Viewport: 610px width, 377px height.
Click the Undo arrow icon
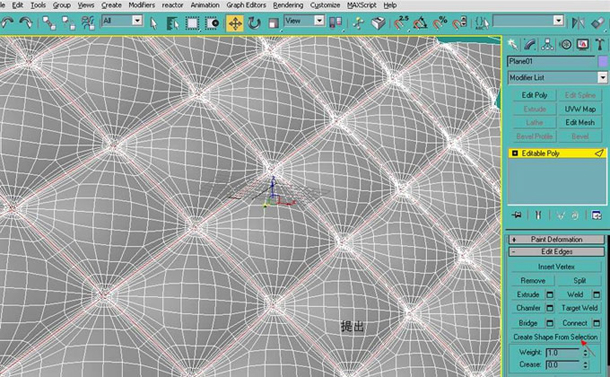click(7, 23)
